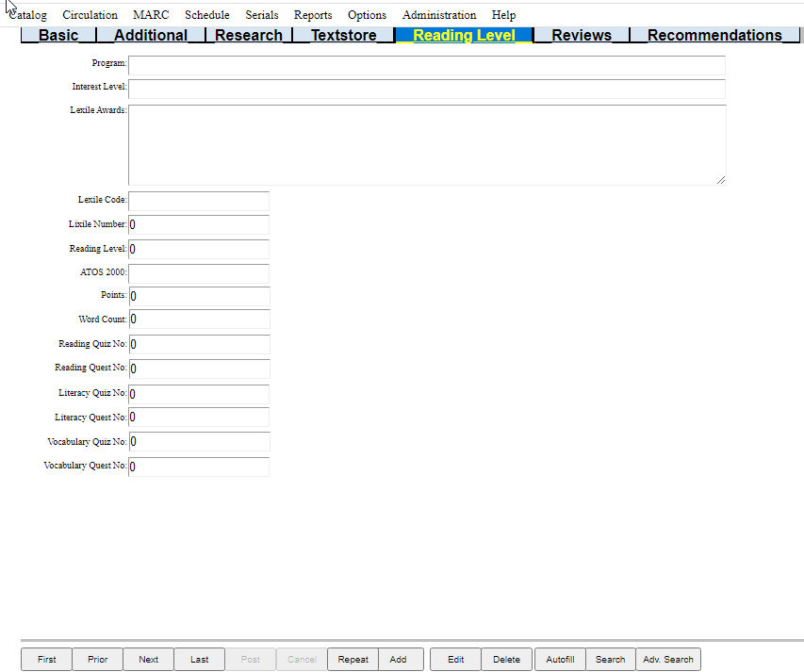Viewport: 804px width, 672px height.
Task: Switch to the Basic tab
Action: [x=58, y=36]
